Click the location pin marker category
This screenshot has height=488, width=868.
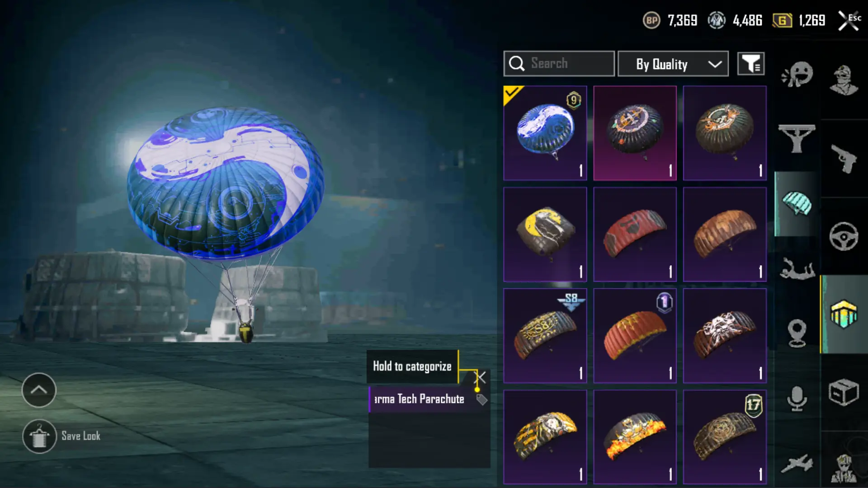pos(797,333)
